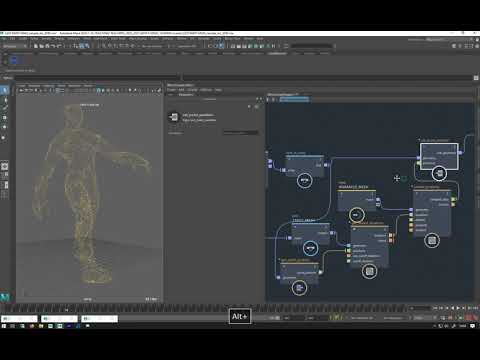Screen dimensions: 480x360
Task: Open the Create menu in Maya menu bar
Action: 23,39
